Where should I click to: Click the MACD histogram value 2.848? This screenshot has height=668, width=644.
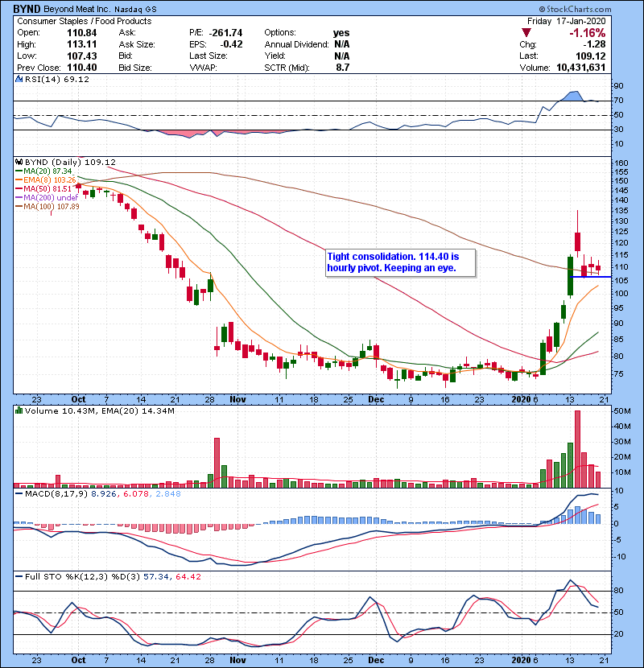pos(168,494)
